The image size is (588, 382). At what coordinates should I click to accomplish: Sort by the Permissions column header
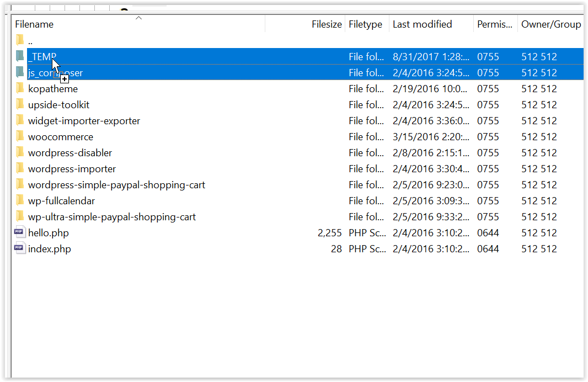(x=495, y=24)
